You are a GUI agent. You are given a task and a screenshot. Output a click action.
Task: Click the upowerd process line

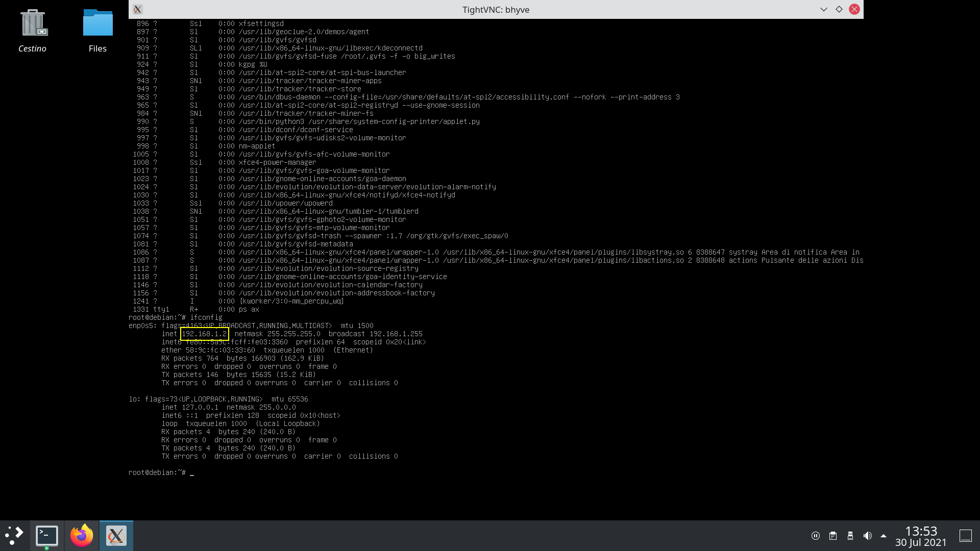[233, 203]
